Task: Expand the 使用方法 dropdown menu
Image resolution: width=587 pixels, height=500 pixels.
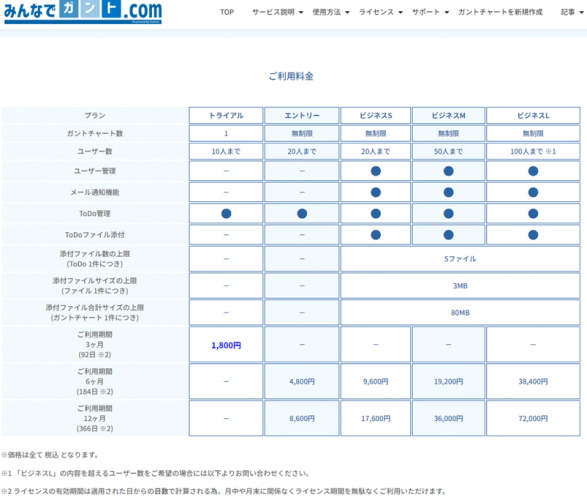Action: click(331, 12)
